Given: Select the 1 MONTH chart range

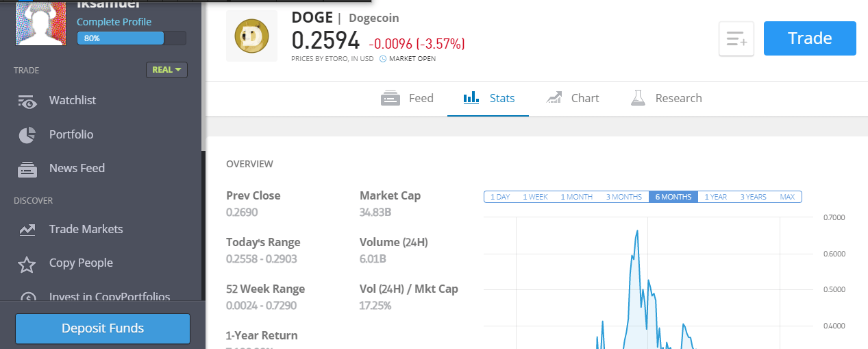Looking at the screenshot, I should (577, 197).
